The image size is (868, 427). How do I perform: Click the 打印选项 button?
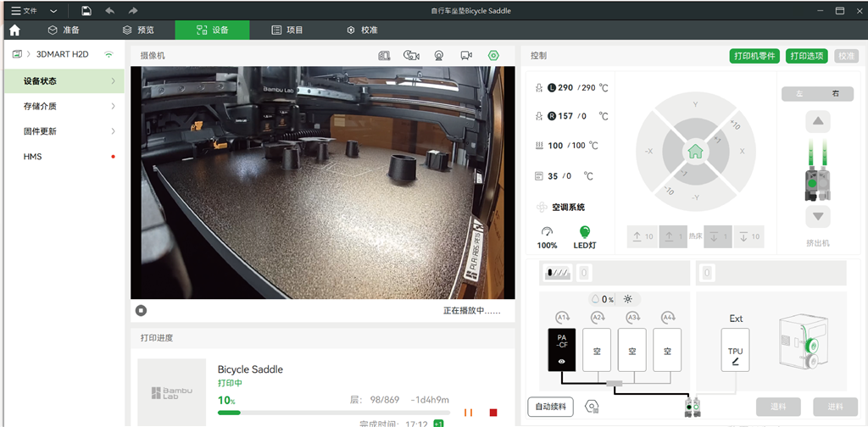pos(806,56)
